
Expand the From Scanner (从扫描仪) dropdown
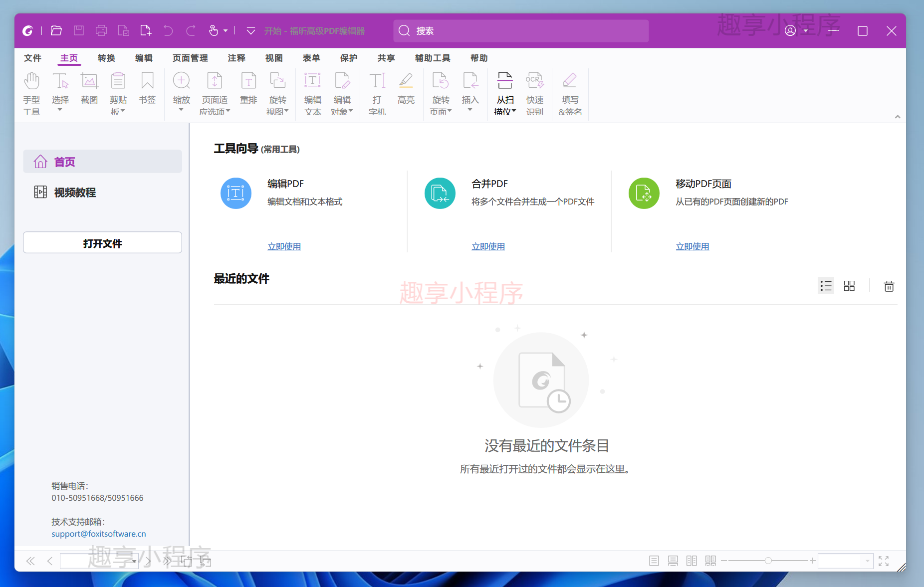pos(514,111)
